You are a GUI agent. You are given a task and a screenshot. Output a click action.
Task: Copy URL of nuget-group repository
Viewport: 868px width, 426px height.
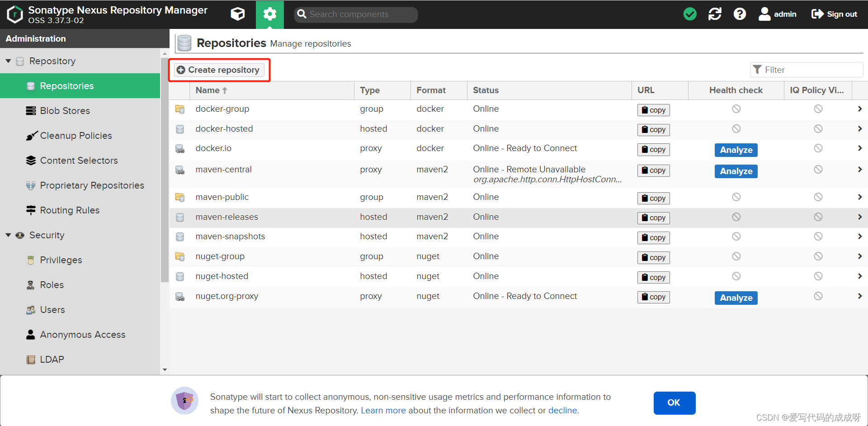654,257
